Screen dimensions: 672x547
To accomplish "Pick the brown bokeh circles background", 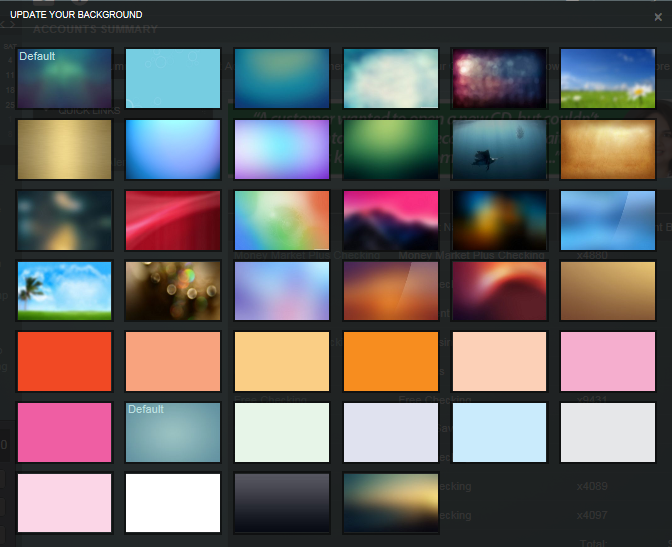I will (173, 291).
